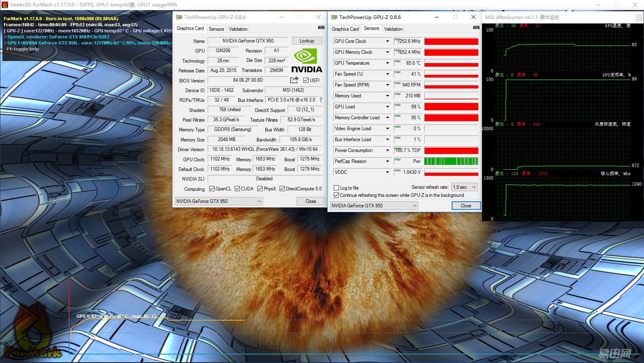This screenshot has height=363, width=644.
Task: Click the Power Consumption red graph bar
Action: 451,150
